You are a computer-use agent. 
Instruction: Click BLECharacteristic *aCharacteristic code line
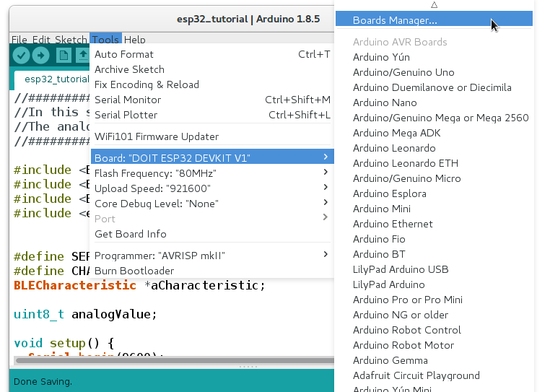pos(139,285)
